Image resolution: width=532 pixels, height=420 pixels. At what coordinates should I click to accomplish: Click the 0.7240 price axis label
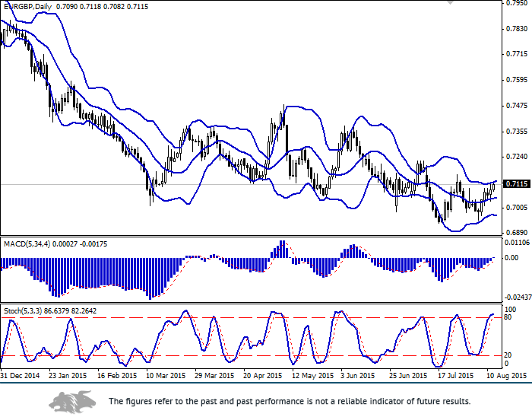[x=517, y=157]
